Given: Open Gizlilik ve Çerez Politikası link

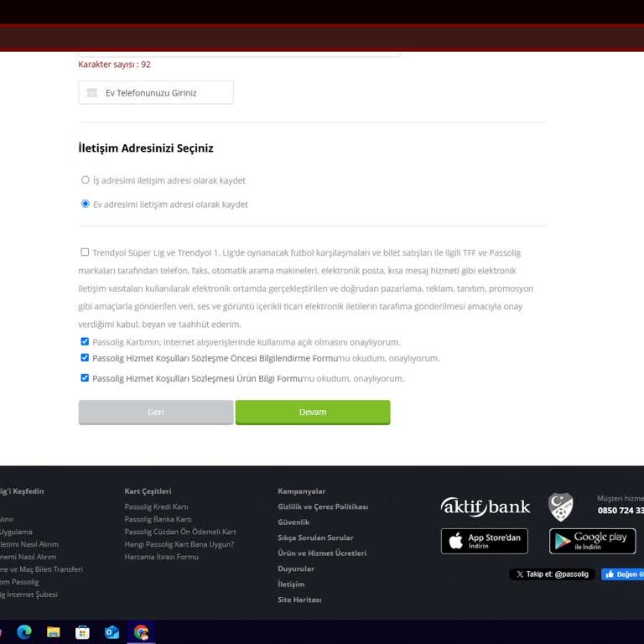Looking at the screenshot, I should pyautogui.click(x=323, y=506).
